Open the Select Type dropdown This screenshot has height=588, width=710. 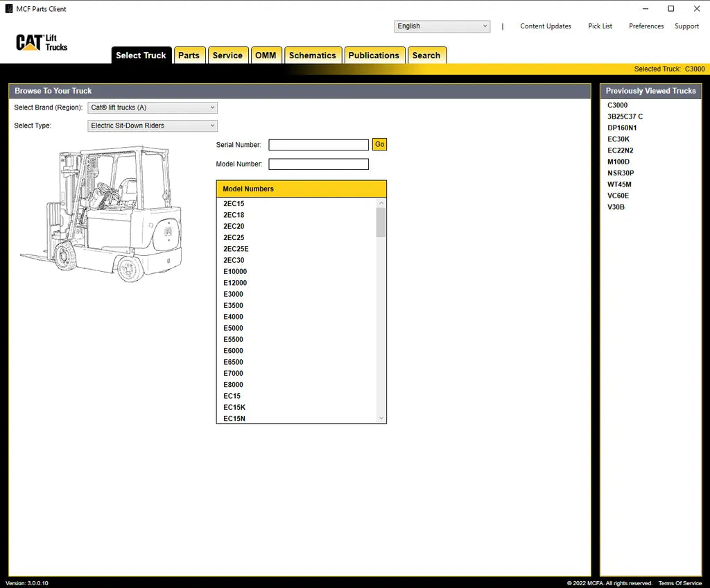(x=152, y=126)
